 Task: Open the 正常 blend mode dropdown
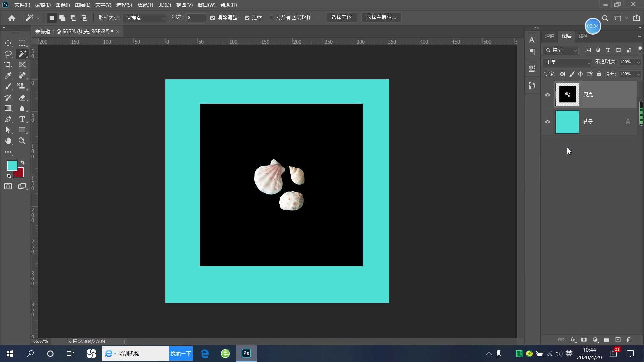pyautogui.click(x=567, y=62)
